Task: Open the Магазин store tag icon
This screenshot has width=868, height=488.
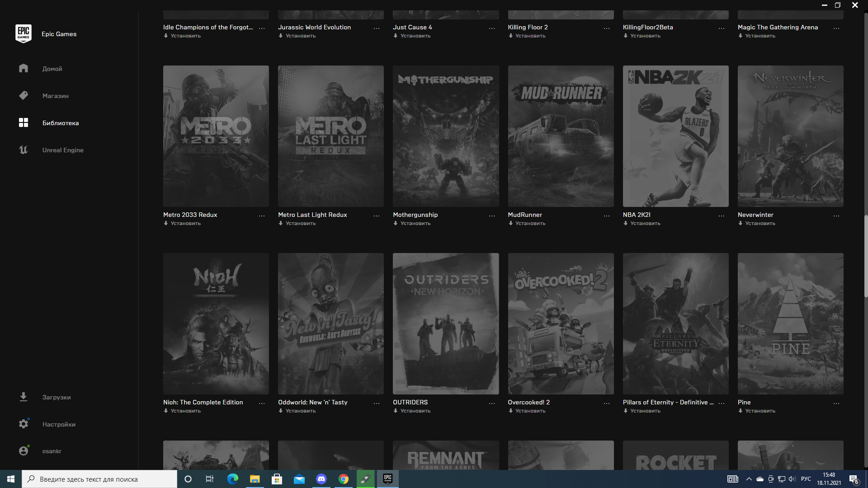Action: tap(24, 95)
